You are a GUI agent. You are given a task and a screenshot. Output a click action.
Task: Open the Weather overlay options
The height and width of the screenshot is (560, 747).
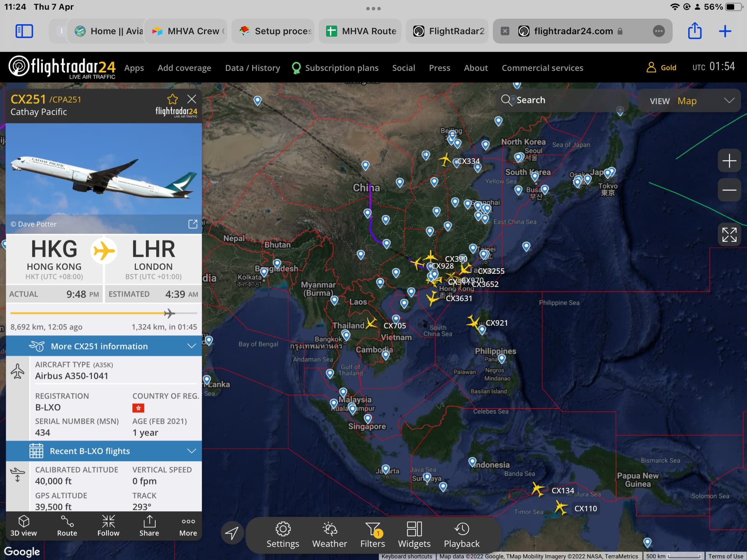click(329, 535)
